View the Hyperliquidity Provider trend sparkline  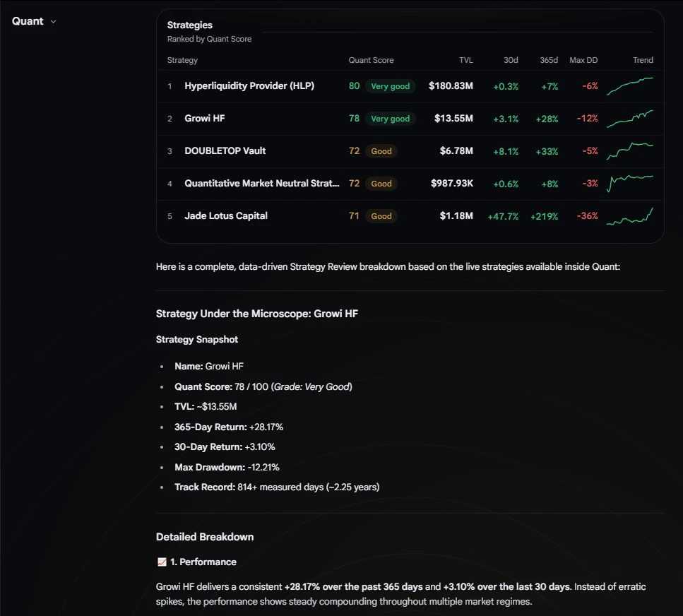pos(630,85)
